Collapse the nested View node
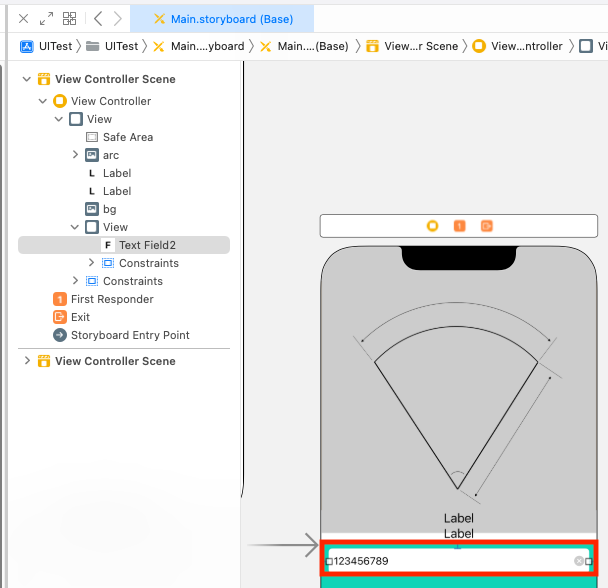 point(74,227)
